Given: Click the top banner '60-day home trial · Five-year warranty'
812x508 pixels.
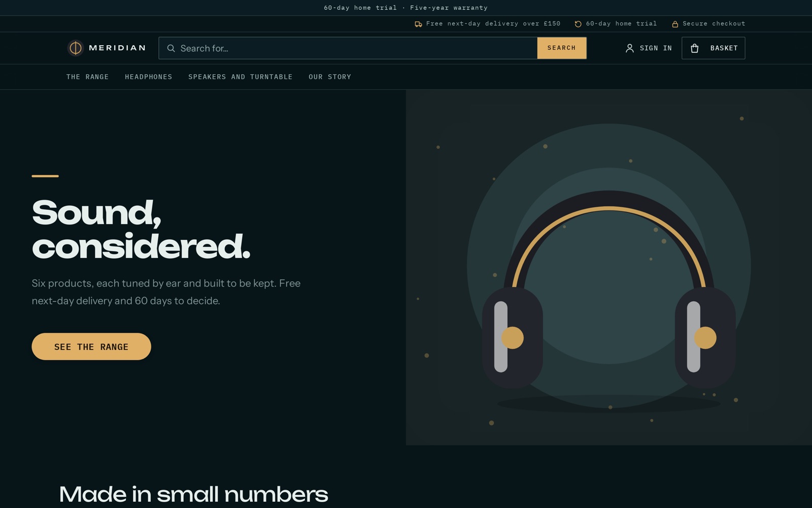Looking at the screenshot, I should point(406,8).
